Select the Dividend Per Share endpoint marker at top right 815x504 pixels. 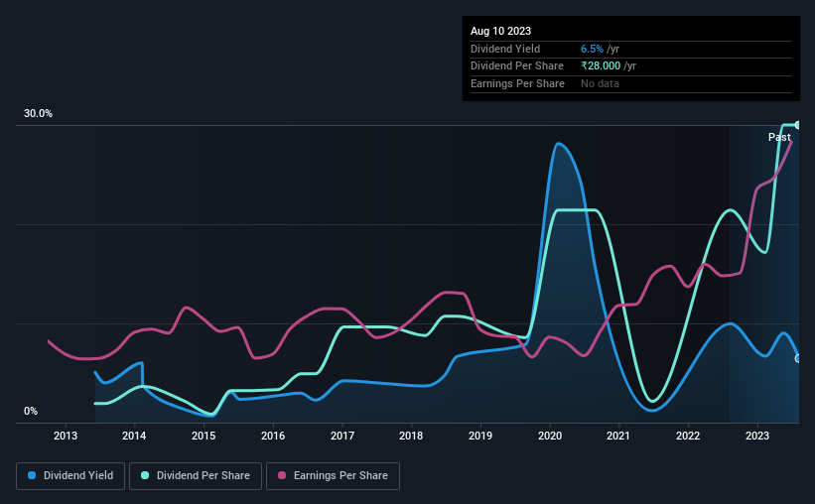coord(797,125)
